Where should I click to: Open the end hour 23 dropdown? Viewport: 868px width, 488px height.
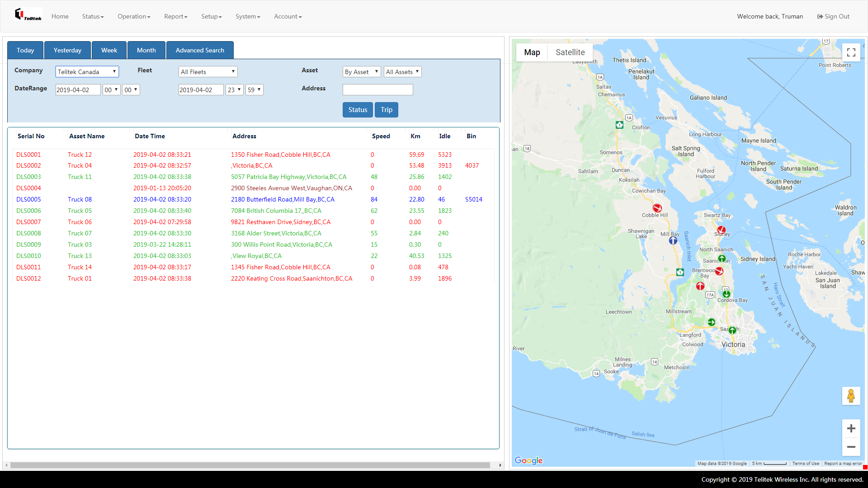click(235, 90)
